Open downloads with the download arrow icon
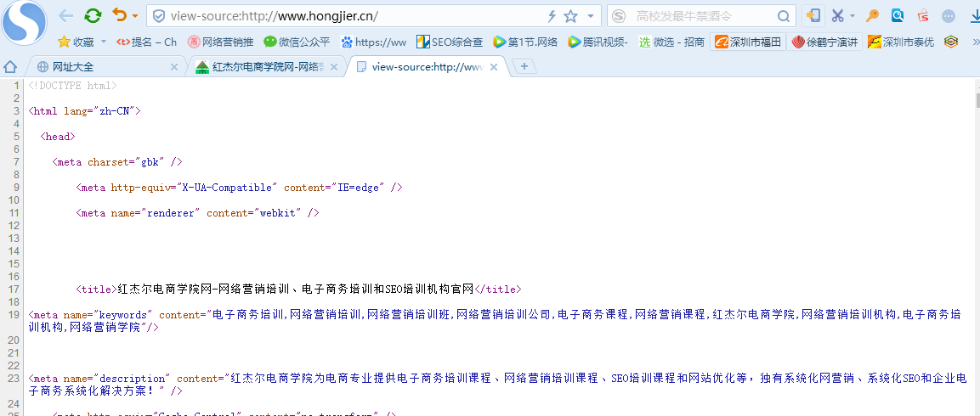 (974, 15)
